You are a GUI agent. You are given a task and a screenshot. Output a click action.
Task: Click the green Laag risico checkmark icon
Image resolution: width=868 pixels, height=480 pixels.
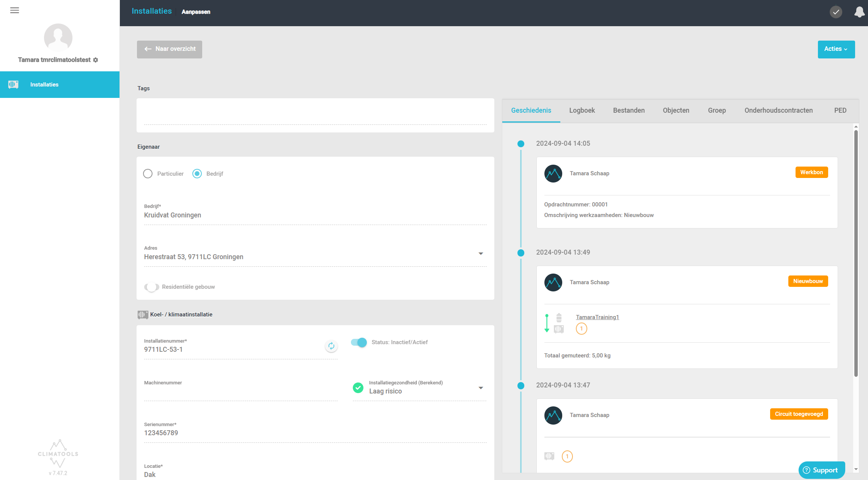(358, 388)
